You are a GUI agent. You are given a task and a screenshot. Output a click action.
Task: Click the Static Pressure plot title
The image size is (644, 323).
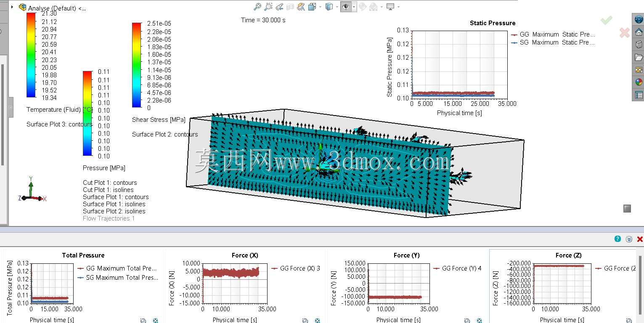click(493, 23)
